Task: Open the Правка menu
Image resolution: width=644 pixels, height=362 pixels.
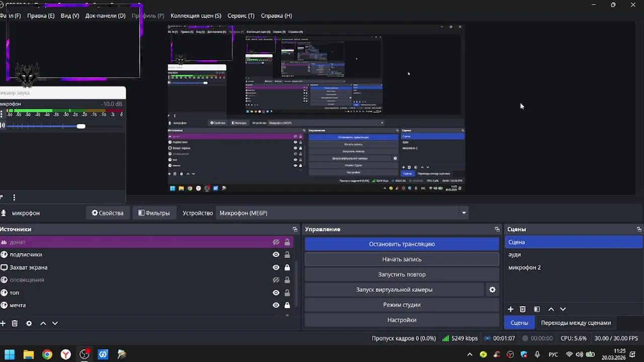Action: 41,16
